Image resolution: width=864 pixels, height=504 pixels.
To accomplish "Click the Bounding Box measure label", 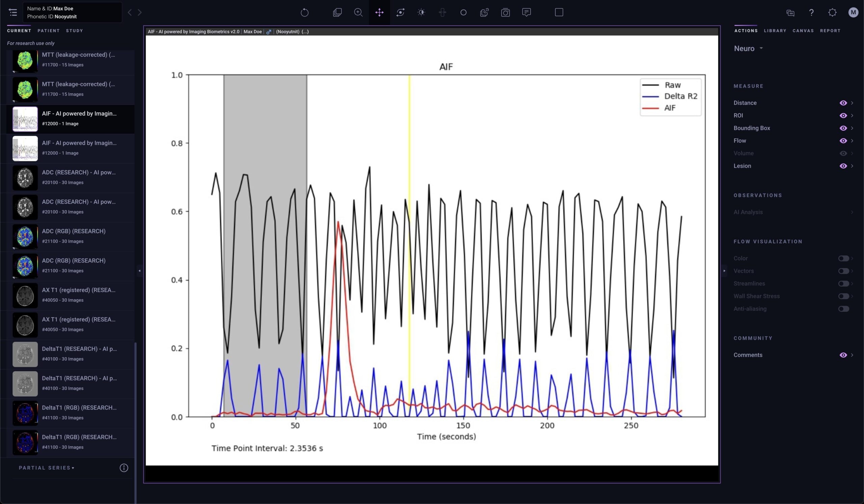I will pyautogui.click(x=752, y=128).
